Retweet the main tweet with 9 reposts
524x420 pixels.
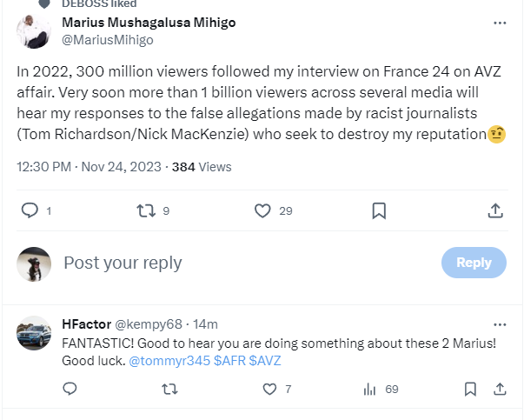pyautogui.click(x=147, y=210)
